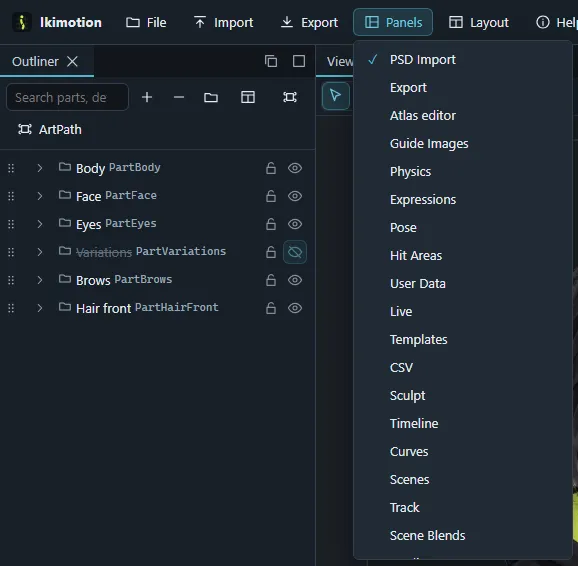Toggle lock on Brows part
Viewport: 578px width, 566px height.
coord(271,280)
